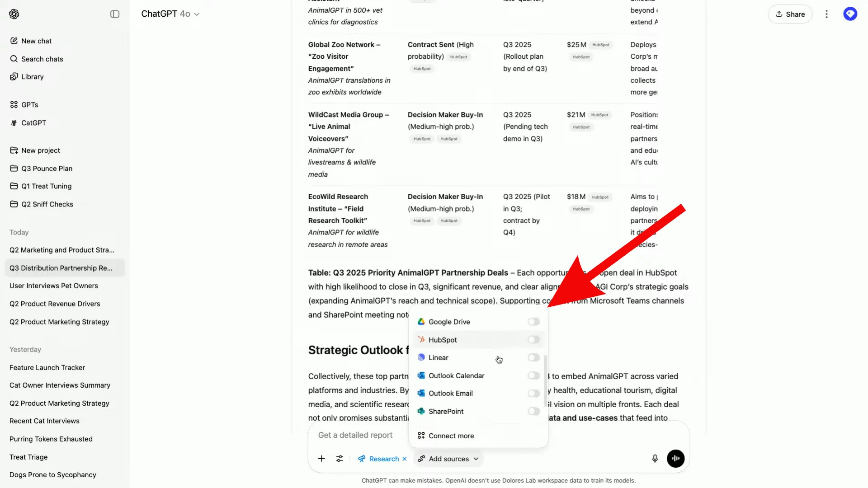
Task: Click the Today section header
Action: coord(19,232)
